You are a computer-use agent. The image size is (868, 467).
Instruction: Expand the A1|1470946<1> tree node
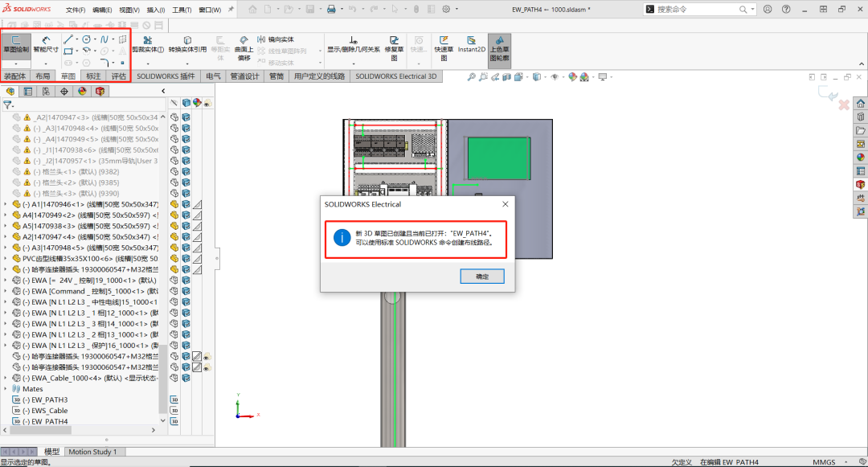[6, 204]
